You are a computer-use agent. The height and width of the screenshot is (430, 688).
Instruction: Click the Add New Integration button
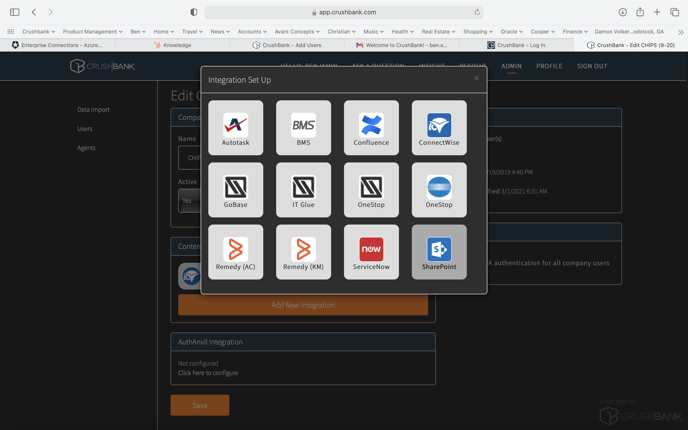(303, 305)
